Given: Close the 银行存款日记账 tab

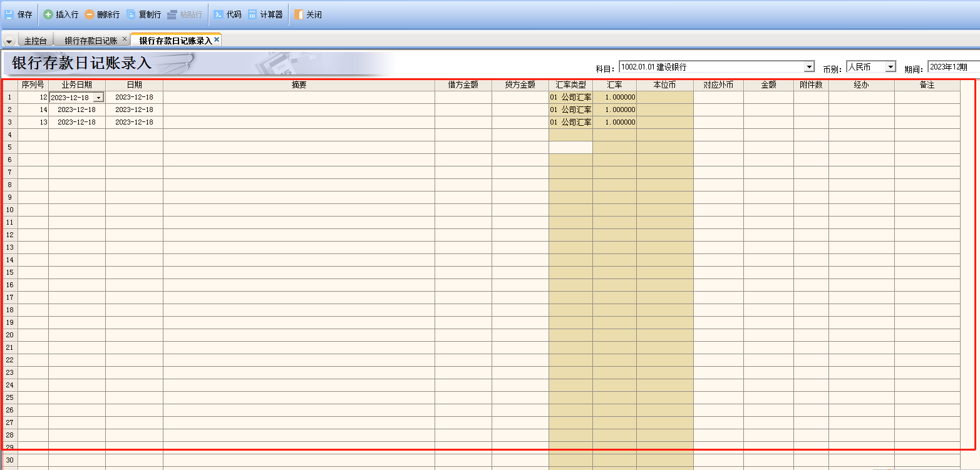Looking at the screenshot, I should (125, 39).
